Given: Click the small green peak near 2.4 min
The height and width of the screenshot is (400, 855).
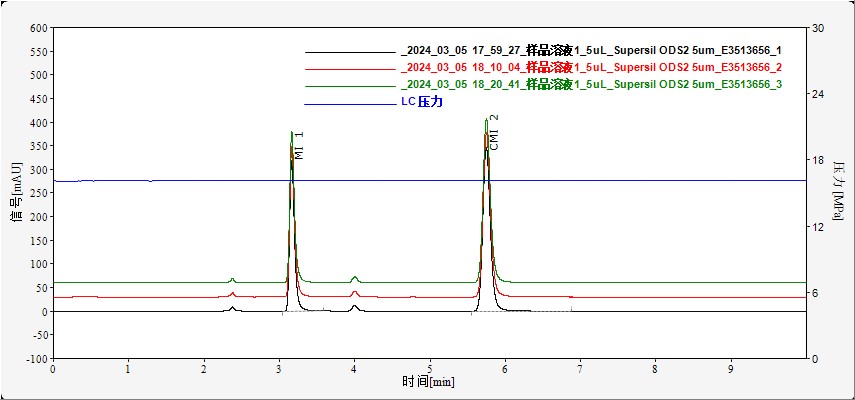Looking at the screenshot, I should click(x=233, y=279).
